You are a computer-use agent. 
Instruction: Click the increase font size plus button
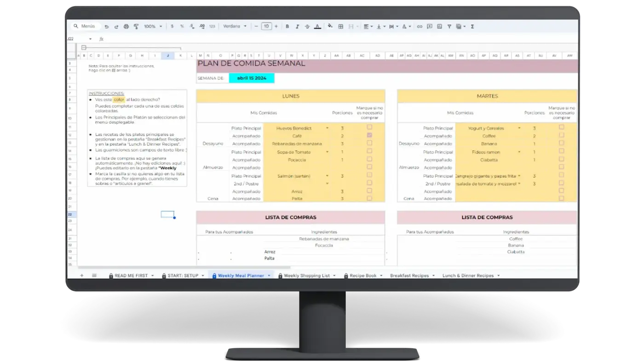coord(276,27)
